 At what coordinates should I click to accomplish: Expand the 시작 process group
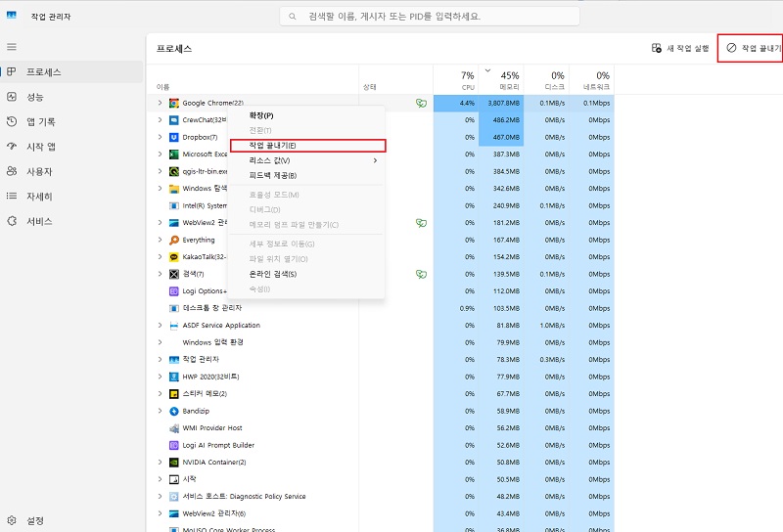(160, 479)
